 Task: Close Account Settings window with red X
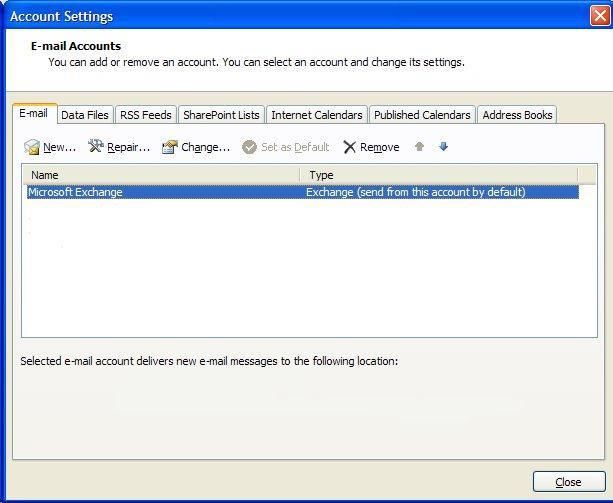[600, 16]
